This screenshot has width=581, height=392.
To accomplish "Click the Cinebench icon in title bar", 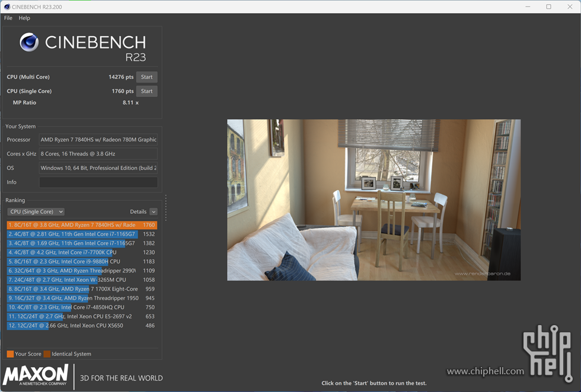I will [x=7, y=7].
